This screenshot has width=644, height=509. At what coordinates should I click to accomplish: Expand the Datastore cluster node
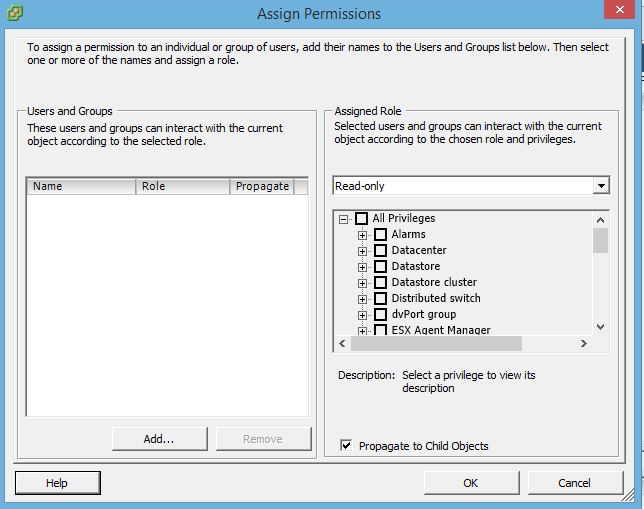point(363,283)
